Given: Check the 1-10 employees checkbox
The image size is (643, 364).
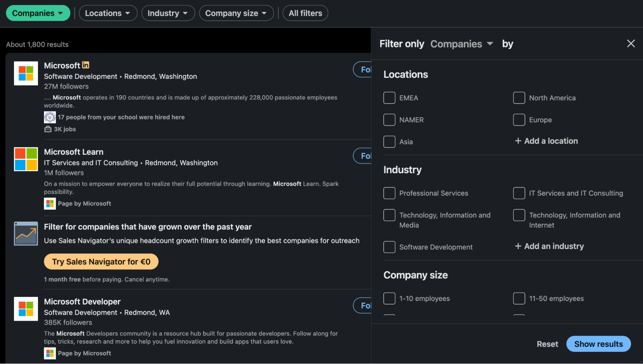Looking at the screenshot, I should tap(389, 298).
